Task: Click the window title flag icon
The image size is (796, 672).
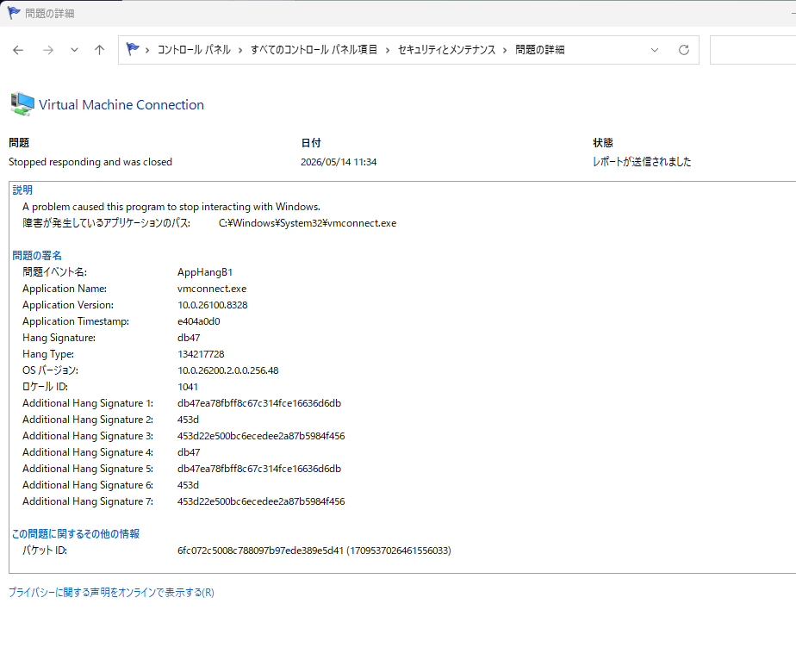Action: coord(14,13)
